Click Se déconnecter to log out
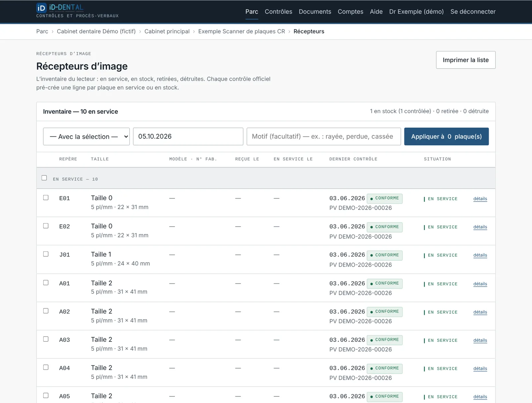 pos(473,12)
